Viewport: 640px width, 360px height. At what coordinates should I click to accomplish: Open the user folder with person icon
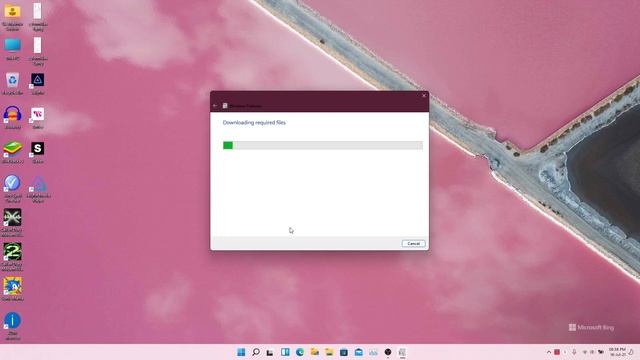tap(12, 17)
